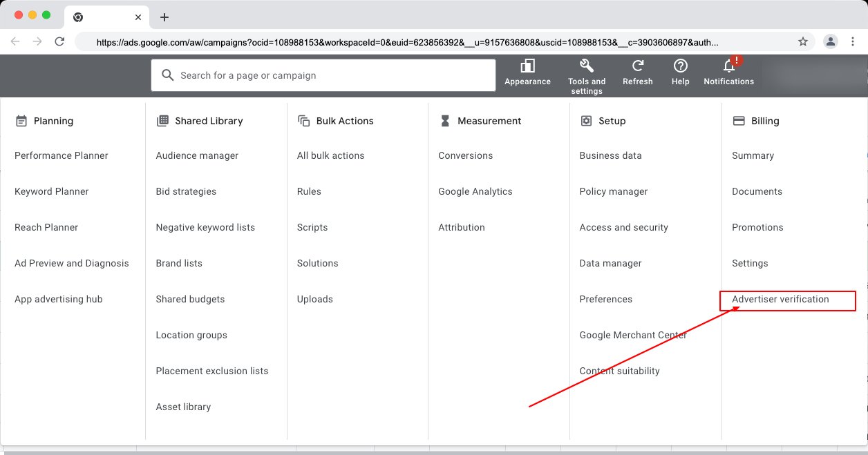The width and height of the screenshot is (868, 455).
Task: Bookmark this page with the star icon
Action: click(x=803, y=41)
